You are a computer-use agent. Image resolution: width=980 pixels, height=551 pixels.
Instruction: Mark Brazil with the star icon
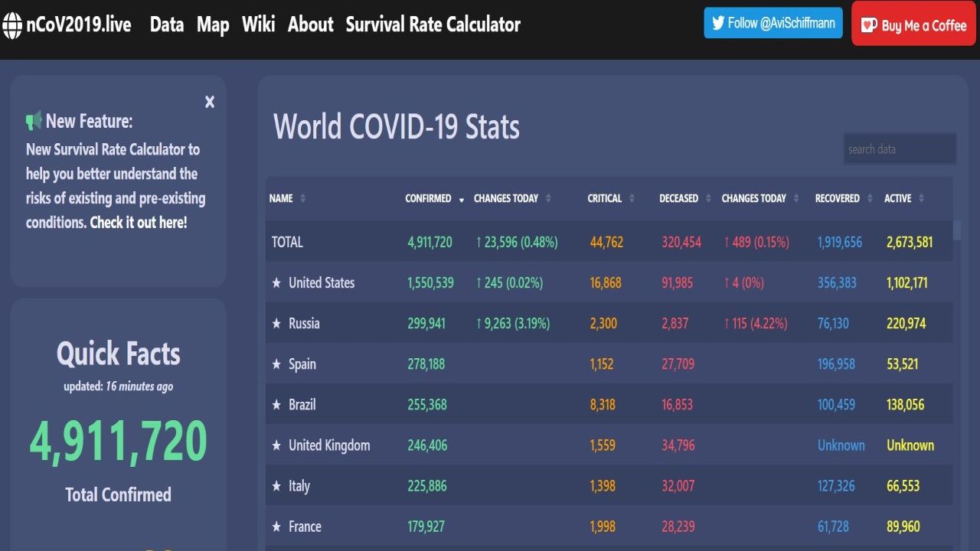pos(277,405)
